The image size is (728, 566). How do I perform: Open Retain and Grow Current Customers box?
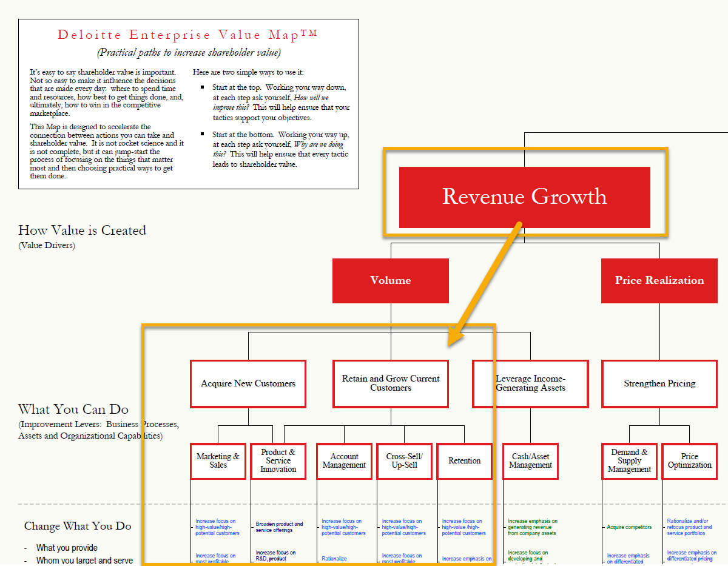(391, 383)
